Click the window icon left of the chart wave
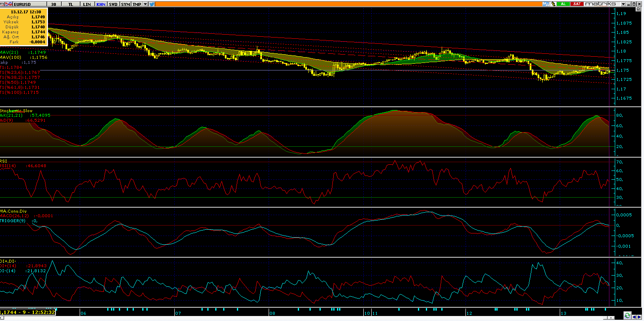644x321 pixels. [3, 4]
